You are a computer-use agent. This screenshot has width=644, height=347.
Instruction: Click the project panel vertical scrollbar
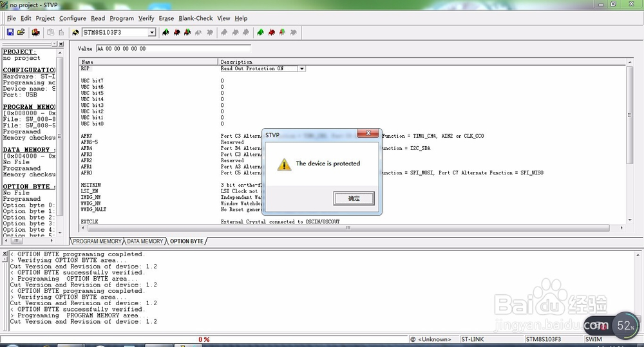point(59,136)
